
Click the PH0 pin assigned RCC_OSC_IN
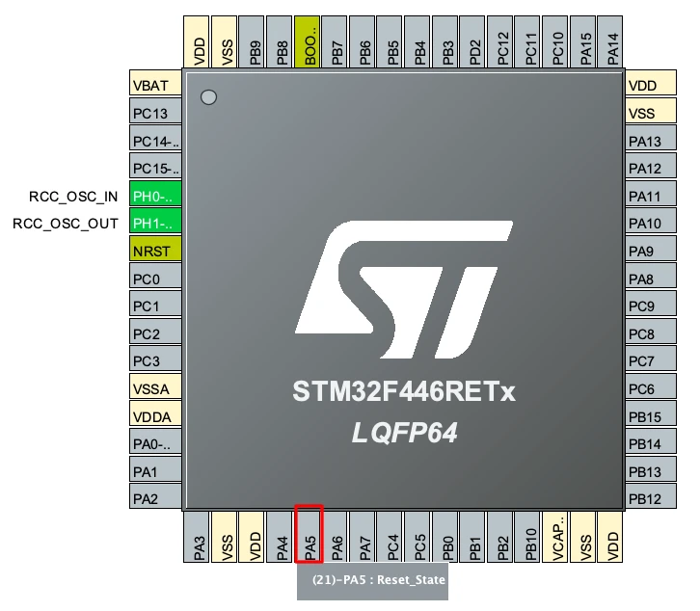point(155,194)
